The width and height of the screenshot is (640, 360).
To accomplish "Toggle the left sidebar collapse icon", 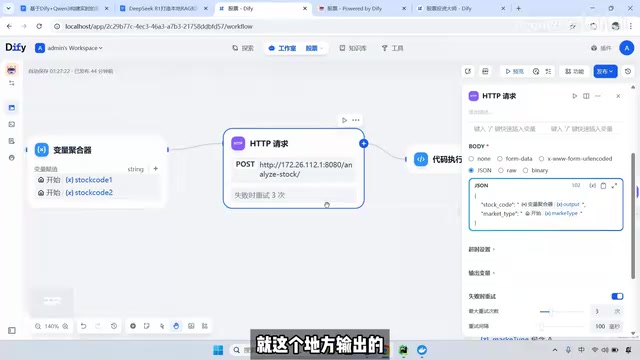I will [12, 330].
